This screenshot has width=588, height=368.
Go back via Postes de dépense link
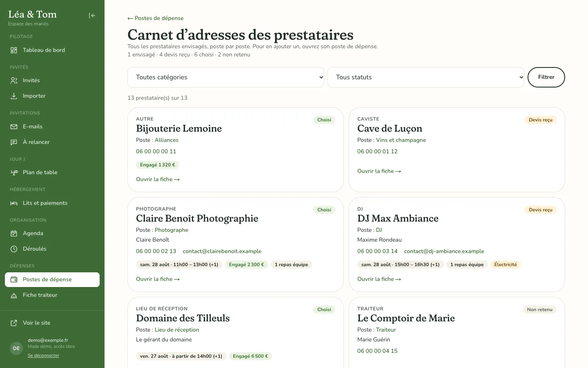click(x=156, y=18)
